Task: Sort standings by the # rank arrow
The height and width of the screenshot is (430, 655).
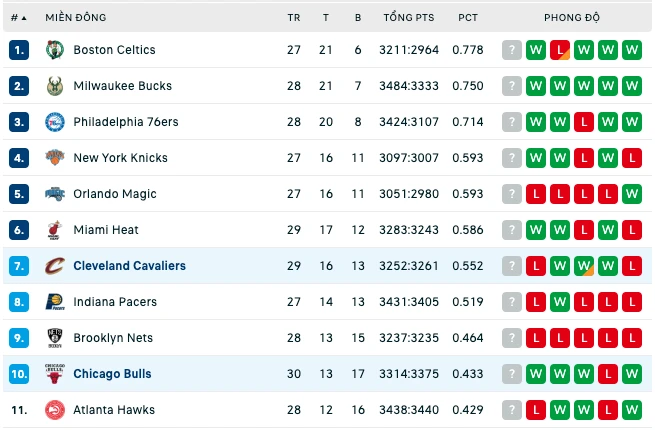Action: pyautogui.click(x=19, y=18)
